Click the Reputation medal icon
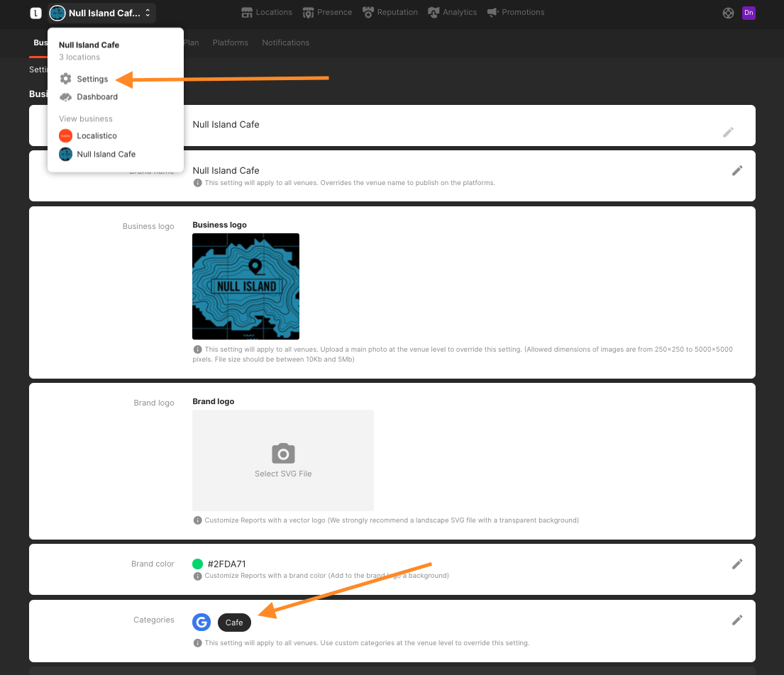Screen dimensions: 784x675 (x=368, y=13)
